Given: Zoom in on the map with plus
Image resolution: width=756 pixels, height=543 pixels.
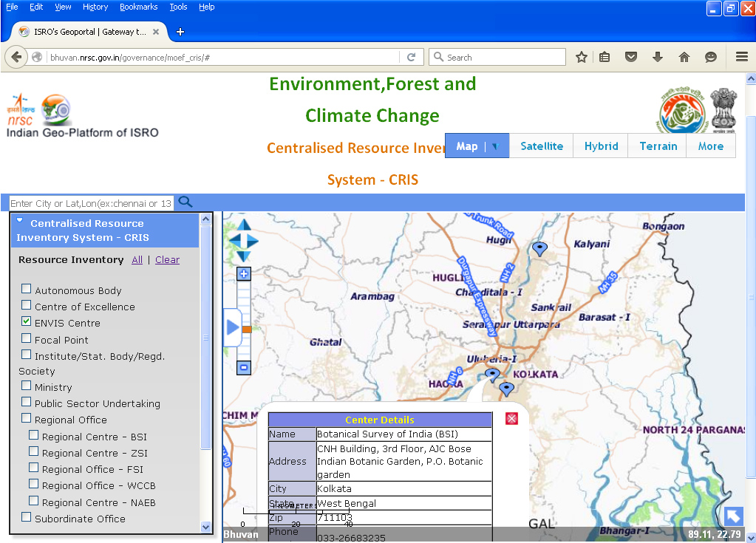Looking at the screenshot, I should 244,274.
